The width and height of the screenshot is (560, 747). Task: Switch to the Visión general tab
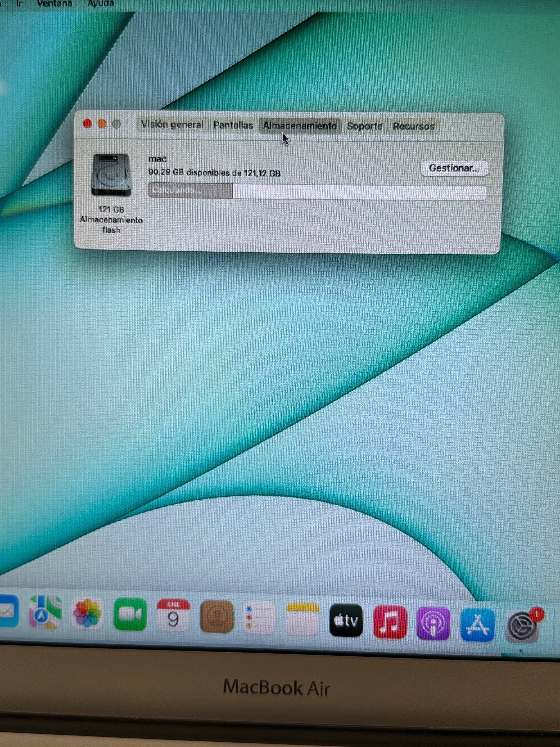(172, 124)
